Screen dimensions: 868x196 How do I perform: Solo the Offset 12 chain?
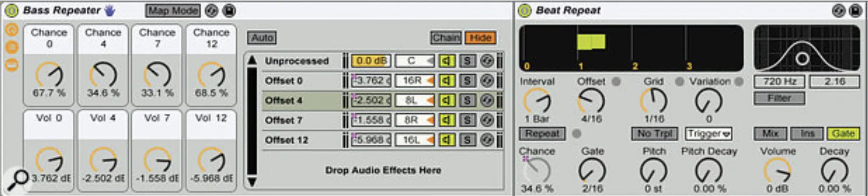coord(467,140)
